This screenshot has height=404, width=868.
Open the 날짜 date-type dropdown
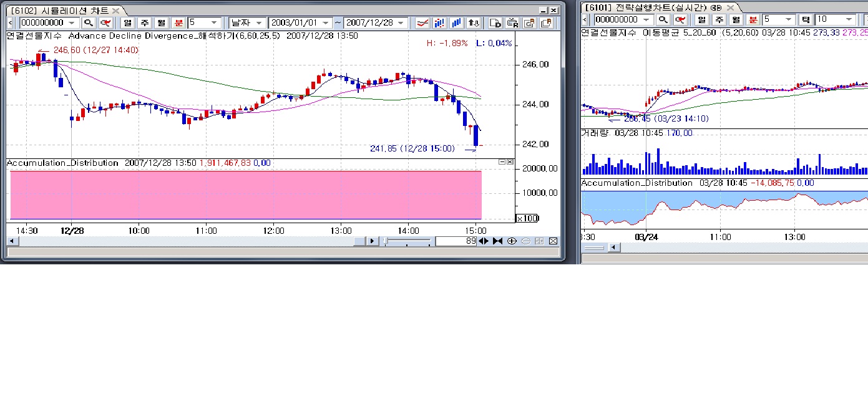point(247,22)
